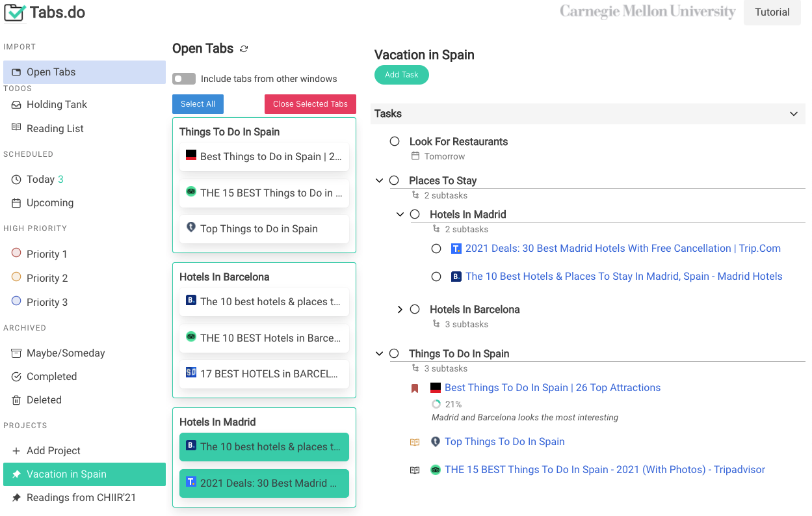The height and width of the screenshot is (516, 812).
Task: Mark Look For Restaurants as complete
Action: (395, 141)
